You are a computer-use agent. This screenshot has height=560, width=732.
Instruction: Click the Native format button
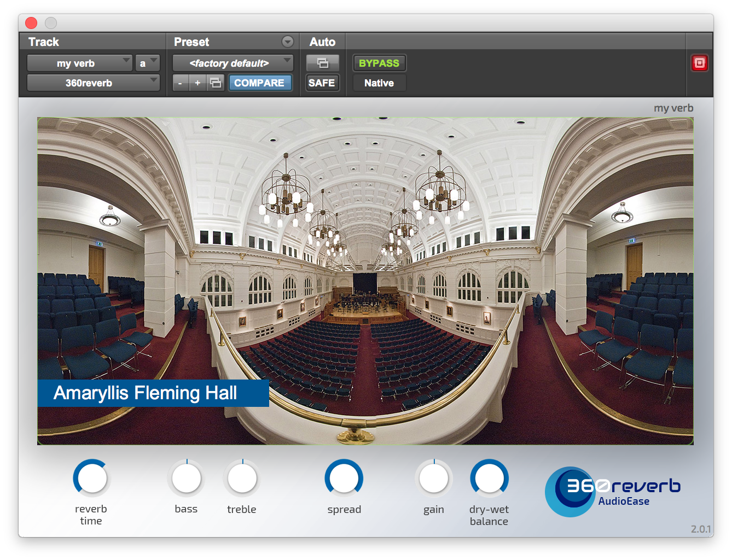click(x=379, y=83)
